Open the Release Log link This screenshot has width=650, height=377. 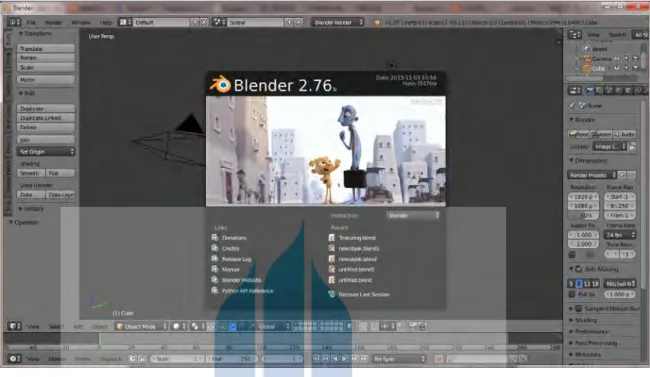point(236,259)
